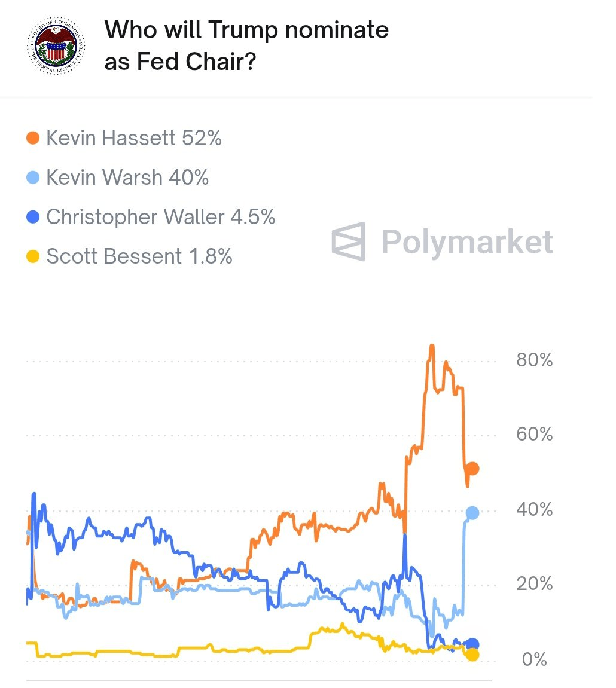Select the Christopher Waller 4.5% legend label
The height and width of the screenshot is (688, 616).
click(x=160, y=217)
